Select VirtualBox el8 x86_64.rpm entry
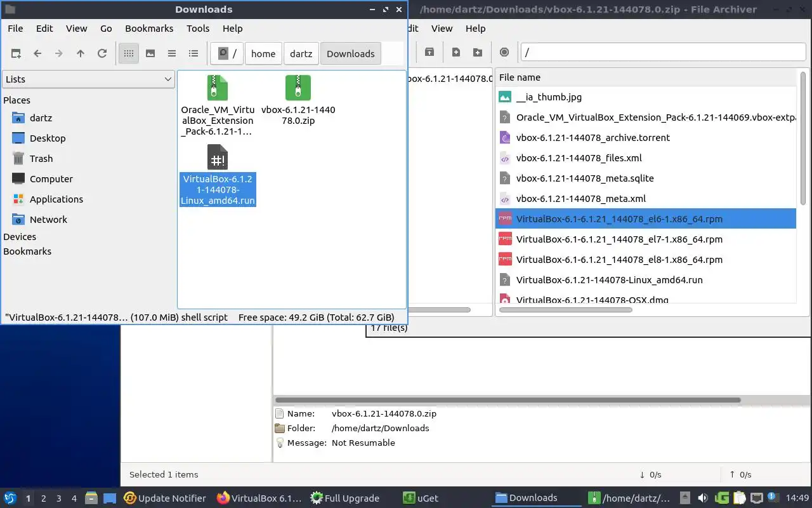Screen dimensions: 812x508 [645, 260]
